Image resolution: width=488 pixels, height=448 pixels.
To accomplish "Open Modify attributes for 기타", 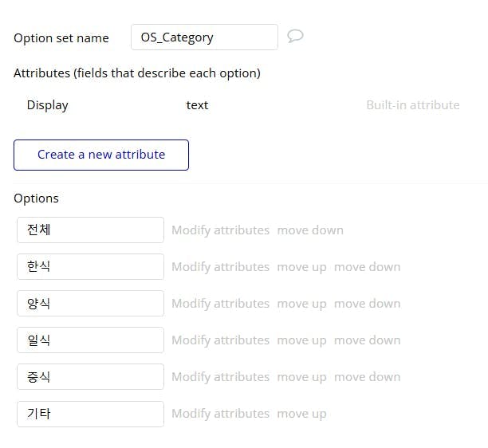I will tap(220, 414).
